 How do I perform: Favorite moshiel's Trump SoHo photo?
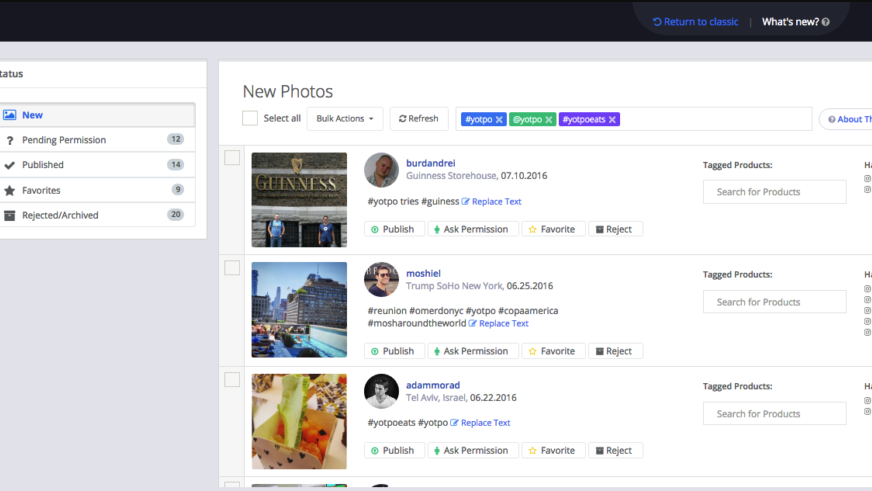pyautogui.click(x=552, y=351)
